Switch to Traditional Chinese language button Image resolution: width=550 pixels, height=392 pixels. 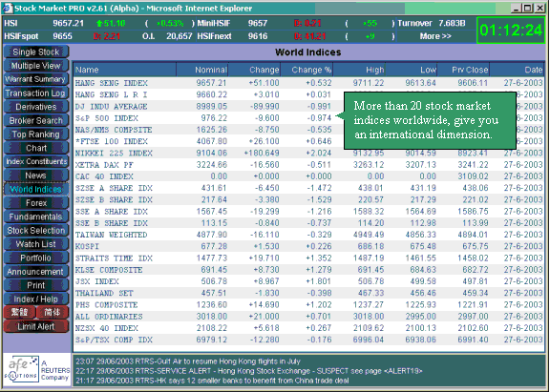(x=20, y=313)
